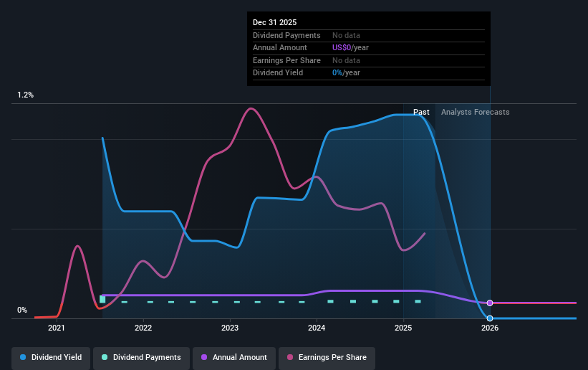The width and height of the screenshot is (588, 370).
Task: Click the Past region label
Action: tap(421, 112)
